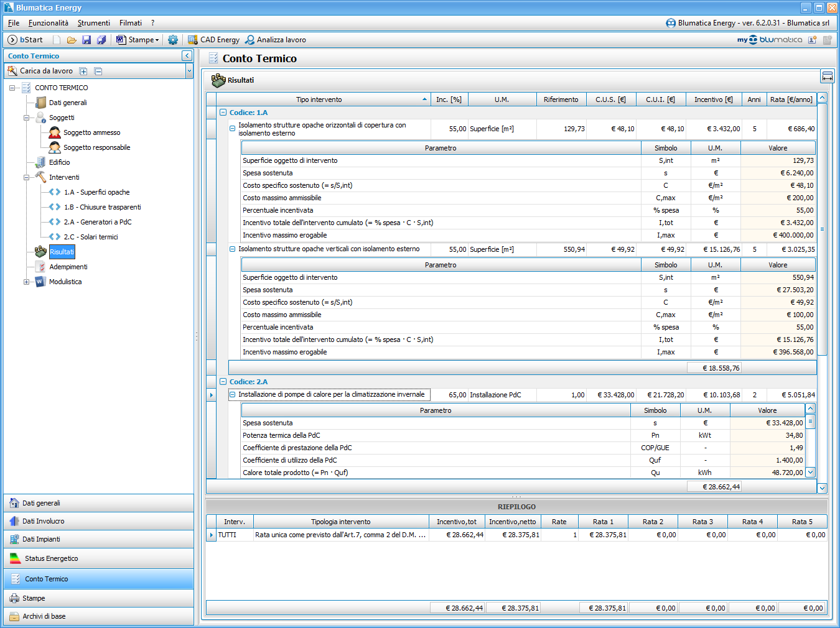
Task: Open the Strumenti menu
Action: tap(93, 23)
